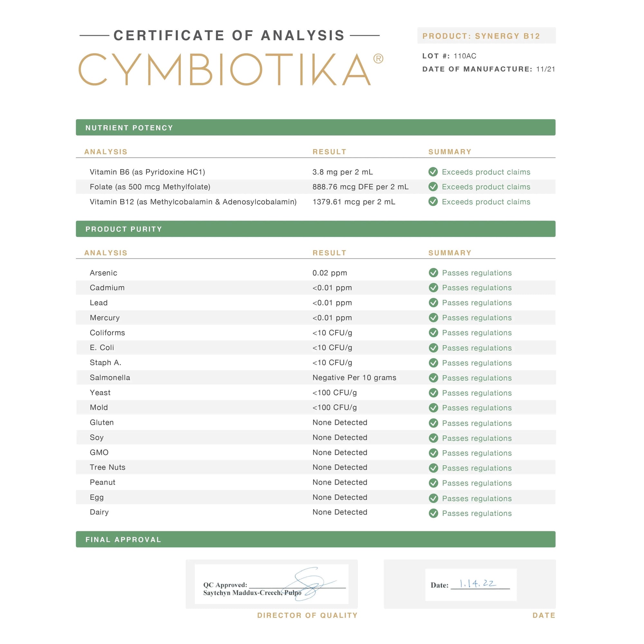Click the checkmark icon in Mercury row
Viewport: 644px width, 644px height.
433,318
